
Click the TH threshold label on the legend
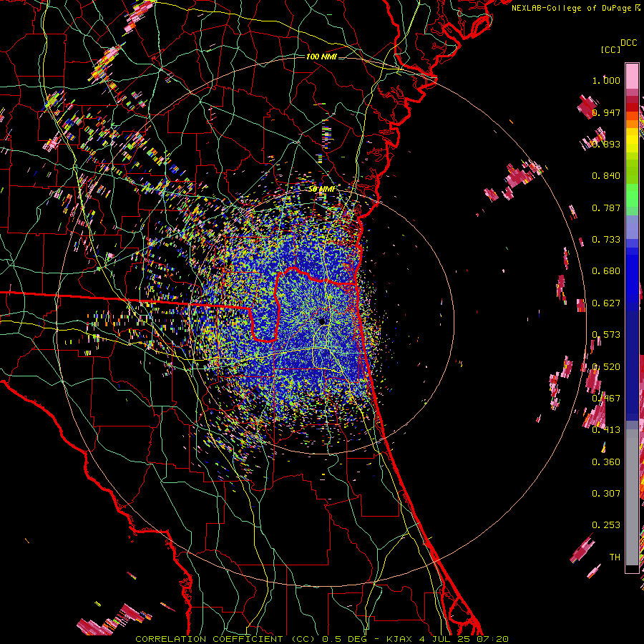[615, 557]
